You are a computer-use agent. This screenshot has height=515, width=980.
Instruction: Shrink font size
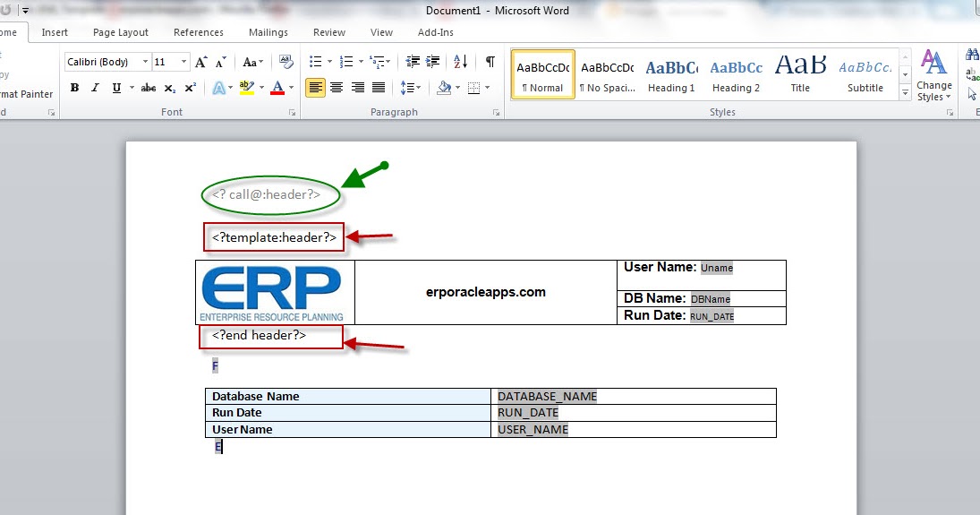click(221, 62)
